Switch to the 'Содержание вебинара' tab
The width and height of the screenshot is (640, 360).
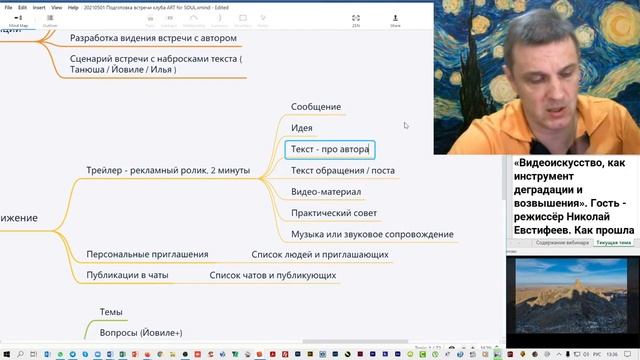(x=562, y=242)
